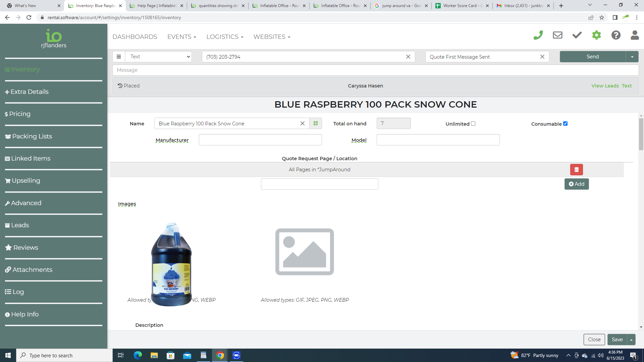Click the green phone icon in header

coord(538,35)
